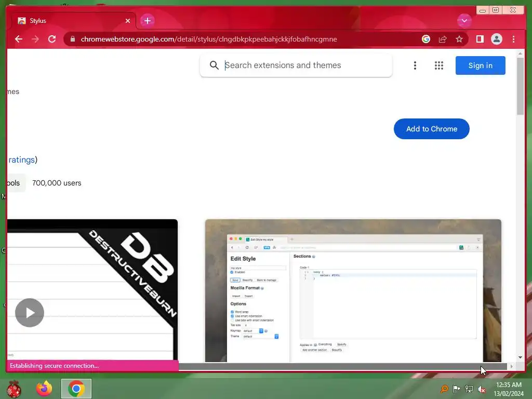Click the horizontal scrollbar right arrow

[511, 366]
